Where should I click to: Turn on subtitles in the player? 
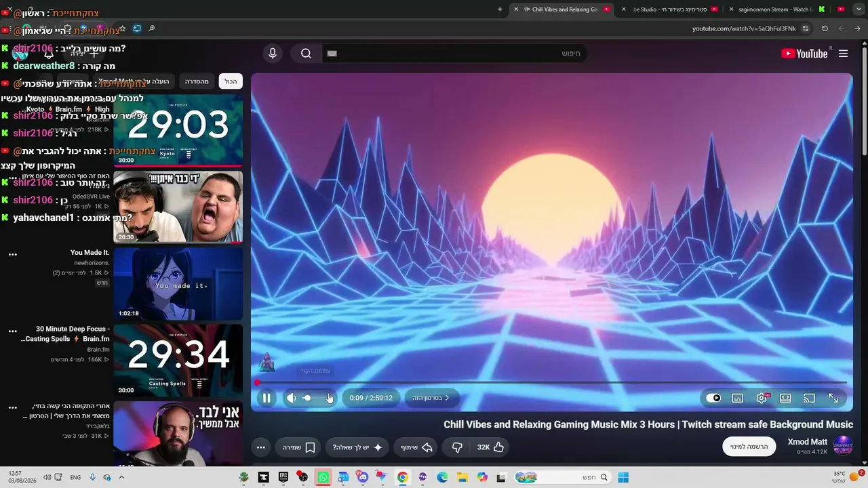click(738, 398)
